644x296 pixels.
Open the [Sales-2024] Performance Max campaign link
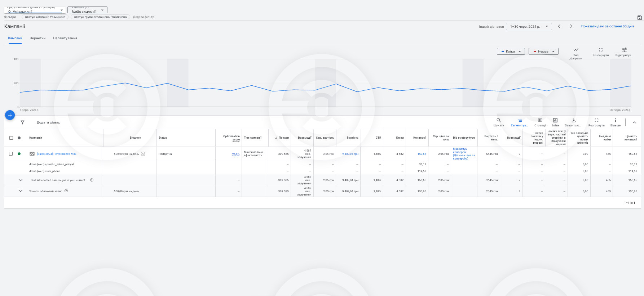(57, 154)
